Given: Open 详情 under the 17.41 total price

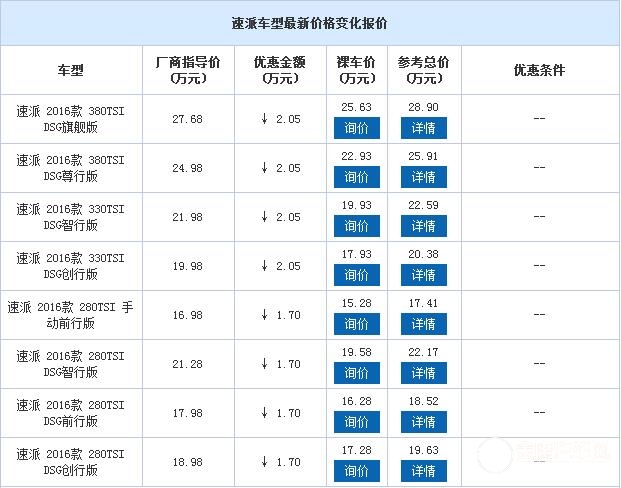Looking at the screenshot, I should coord(424,324).
